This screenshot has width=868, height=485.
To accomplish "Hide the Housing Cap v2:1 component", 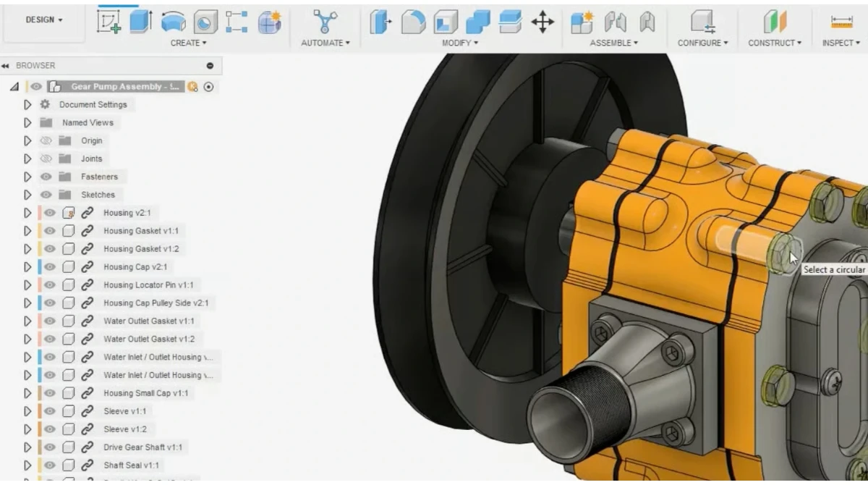I will tap(49, 267).
